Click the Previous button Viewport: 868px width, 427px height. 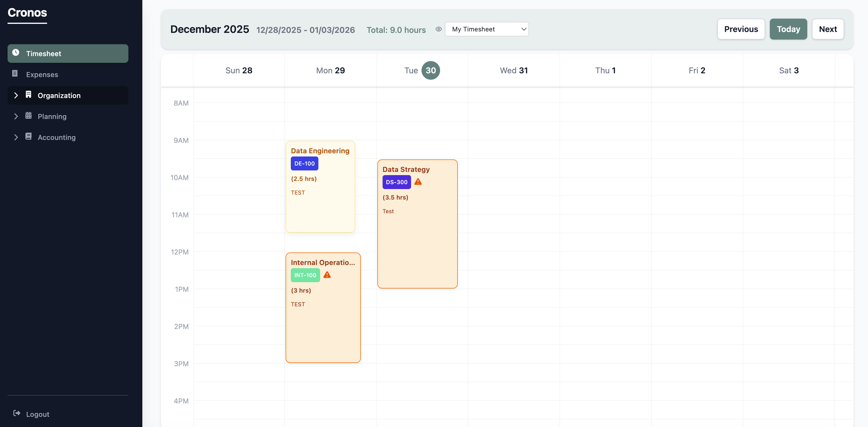click(741, 29)
